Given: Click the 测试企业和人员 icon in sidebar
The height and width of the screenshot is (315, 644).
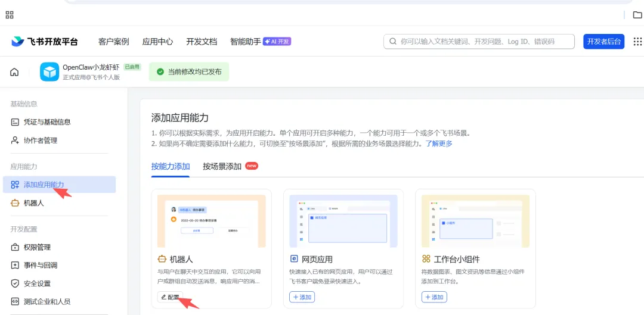Looking at the screenshot, I should pos(15,301).
